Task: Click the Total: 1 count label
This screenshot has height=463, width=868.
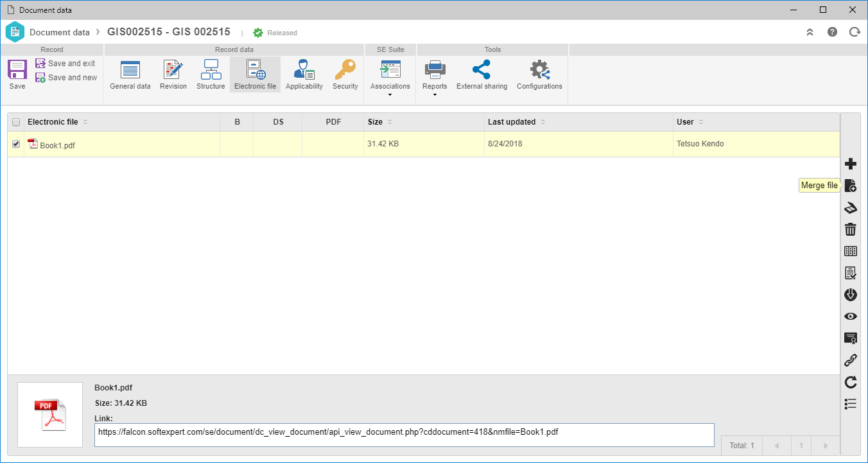Action: (741, 445)
